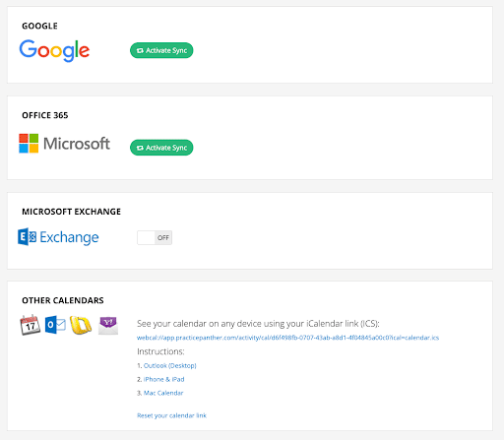
Task: Click the OTHER CALENDARS section heading
Action: 63,300
